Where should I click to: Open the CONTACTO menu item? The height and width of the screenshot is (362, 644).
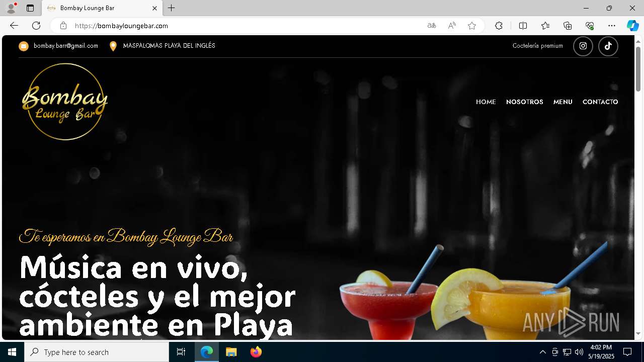point(600,102)
